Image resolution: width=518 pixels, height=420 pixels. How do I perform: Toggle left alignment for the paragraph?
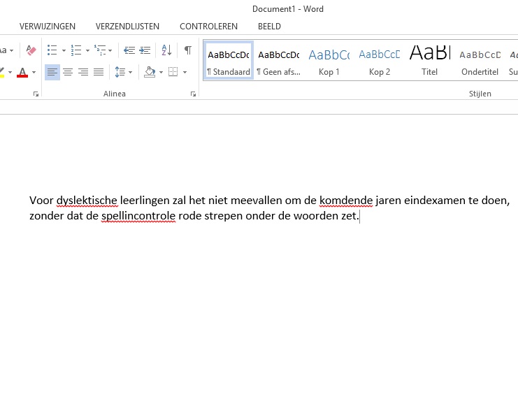click(x=52, y=72)
